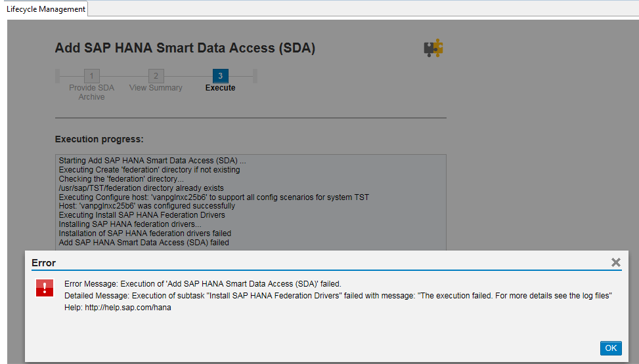Screen dimensions: 639x364
Task: Select step 2 View Summary
Action: coord(156,75)
